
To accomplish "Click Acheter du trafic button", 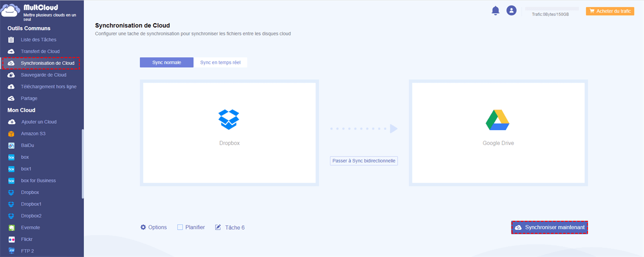I will tap(610, 11).
